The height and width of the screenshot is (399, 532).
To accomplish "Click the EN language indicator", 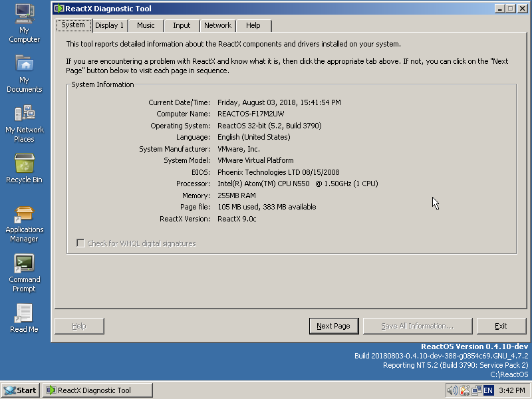I will 488,390.
